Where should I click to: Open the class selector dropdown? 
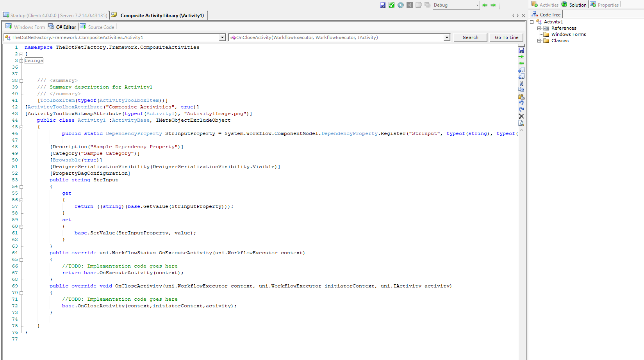point(222,37)
